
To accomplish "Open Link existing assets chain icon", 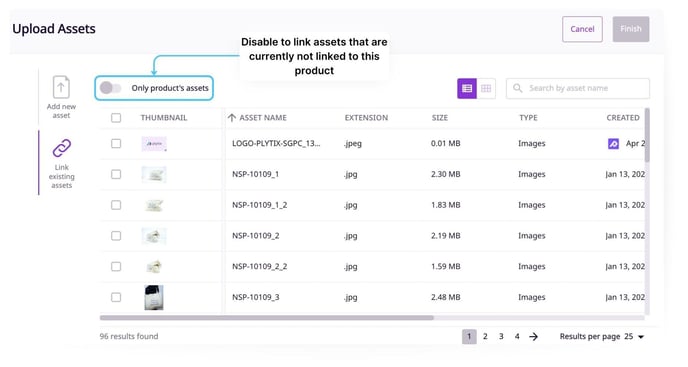I will click(61, 148).
